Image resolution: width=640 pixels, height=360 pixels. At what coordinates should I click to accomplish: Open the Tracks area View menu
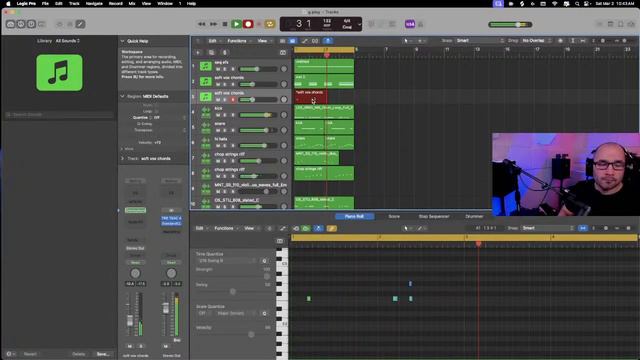click(x=264, y=41)
